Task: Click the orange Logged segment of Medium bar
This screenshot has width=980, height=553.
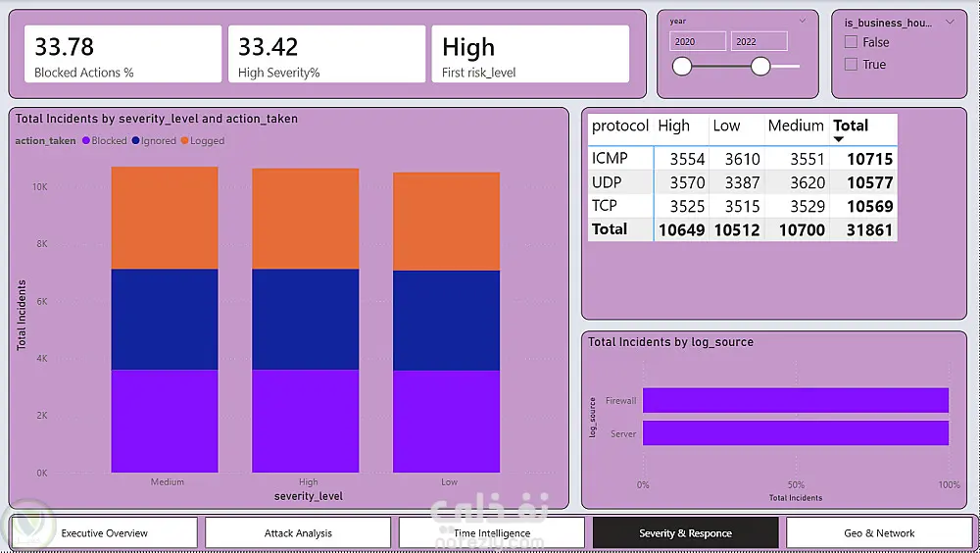Action: coord(165,218)
